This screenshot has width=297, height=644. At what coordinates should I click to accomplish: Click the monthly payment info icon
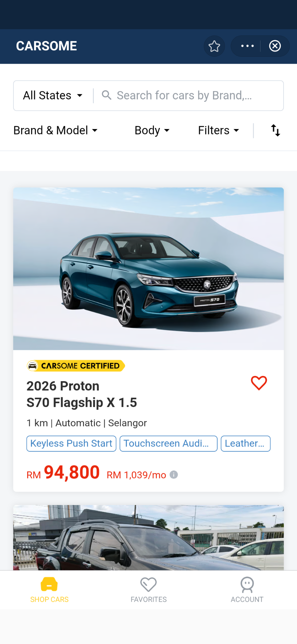[x=174, y=475]
